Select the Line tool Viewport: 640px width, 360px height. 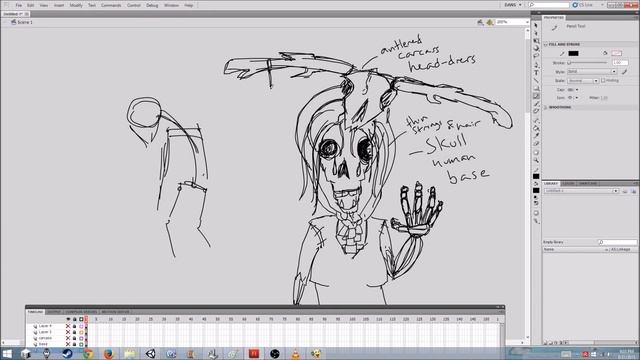point(536,81)
